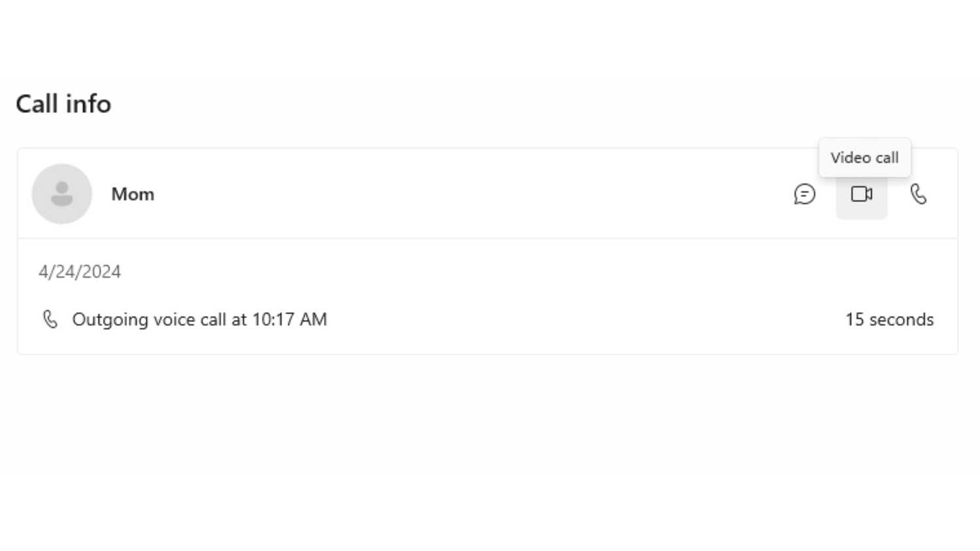The width and height of the screenshot is (980, 551).
Task: Click the 10:17 AM call time
Action: pyautogui.click(x=289, y=319)
